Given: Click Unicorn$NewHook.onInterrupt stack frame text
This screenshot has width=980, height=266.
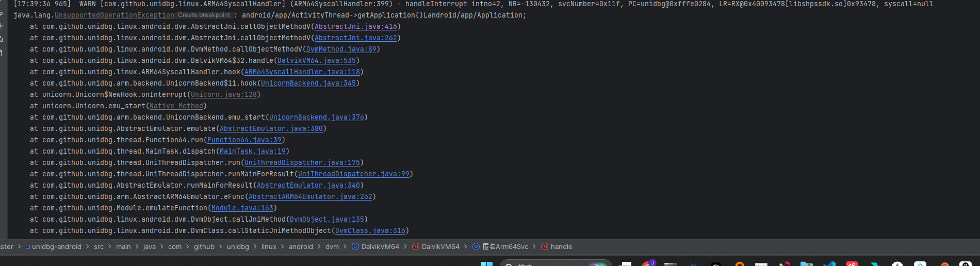Looking at the screenshot, I should (115, 95).
